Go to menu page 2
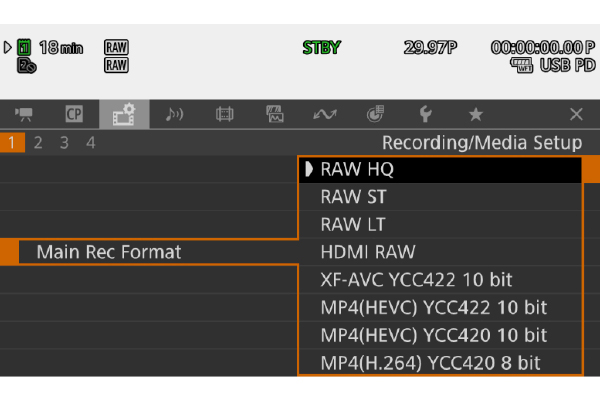This screenshot has width=600, height=400. 39,143
